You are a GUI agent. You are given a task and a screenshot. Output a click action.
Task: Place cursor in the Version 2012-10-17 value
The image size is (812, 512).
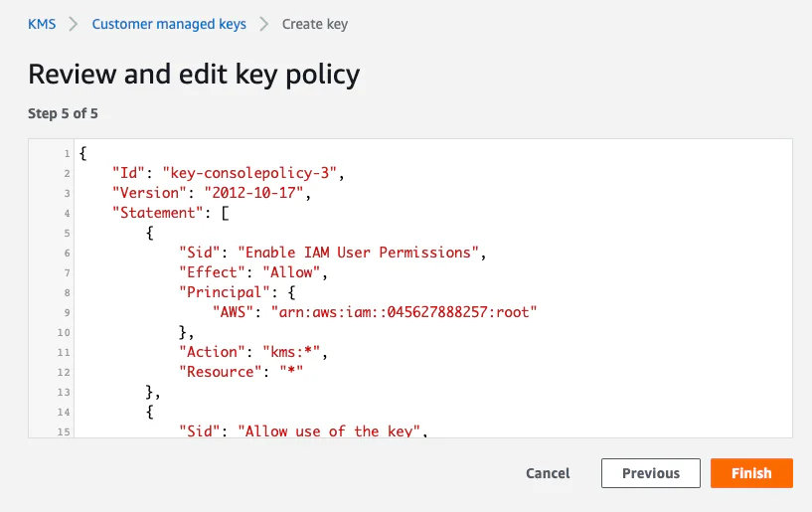(253, 193)
